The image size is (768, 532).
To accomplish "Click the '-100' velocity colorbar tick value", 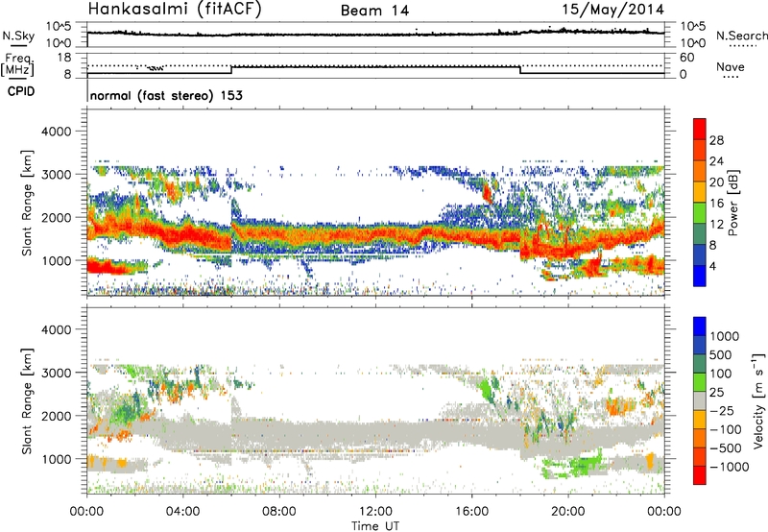I will [x=725, y=429].
